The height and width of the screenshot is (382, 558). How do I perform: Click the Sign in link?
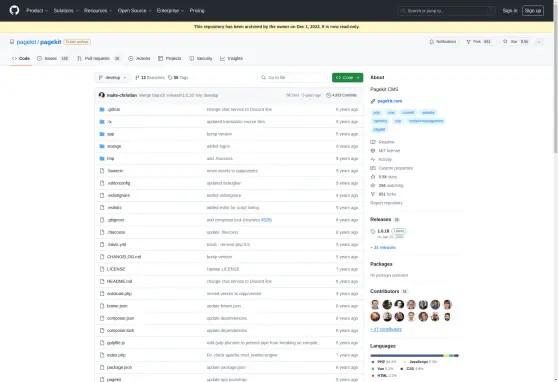pyautogui.click(x=510, y=11)
